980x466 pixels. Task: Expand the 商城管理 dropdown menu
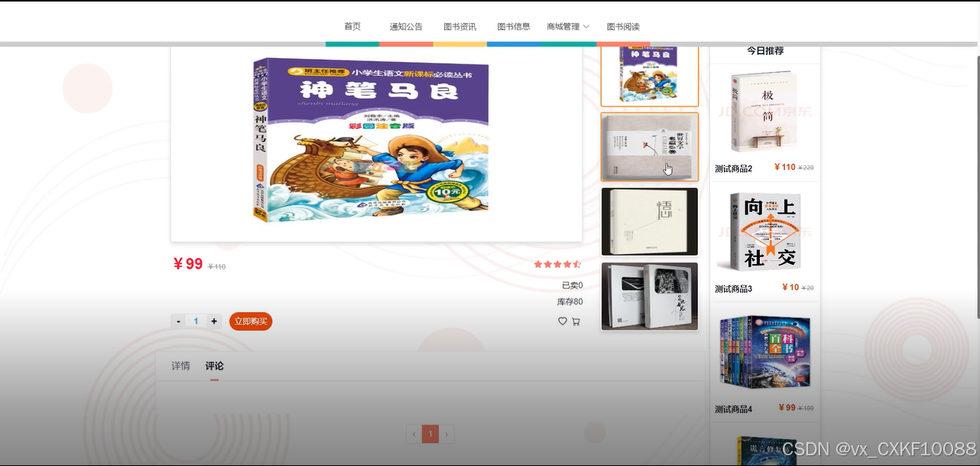point(567,26)
